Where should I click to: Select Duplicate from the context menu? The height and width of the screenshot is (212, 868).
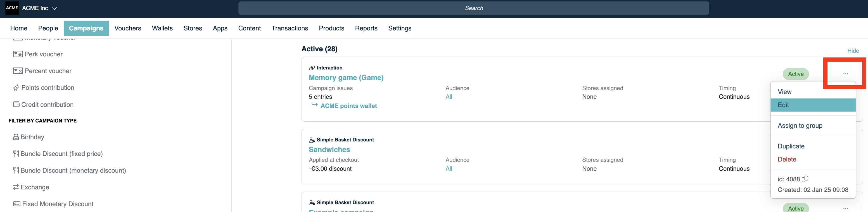click(791, 146)
